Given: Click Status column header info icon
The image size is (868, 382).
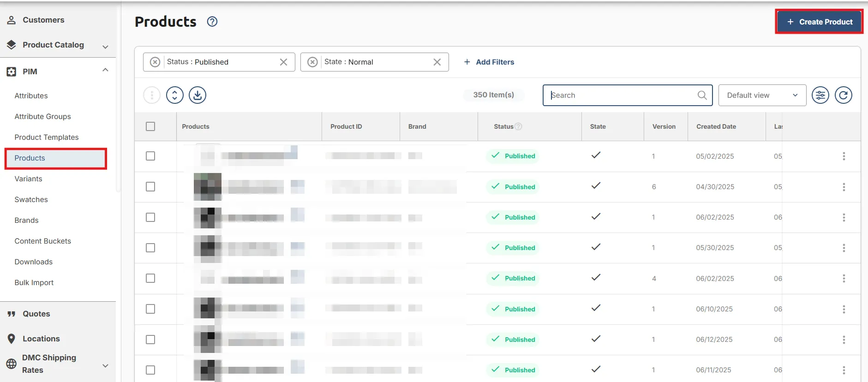Looking at the screenshot, I should [518, 126].
